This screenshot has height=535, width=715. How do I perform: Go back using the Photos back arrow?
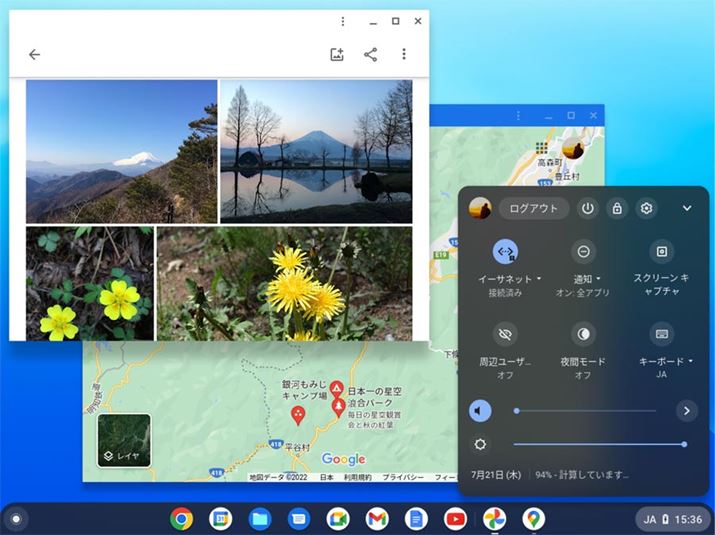34,55
